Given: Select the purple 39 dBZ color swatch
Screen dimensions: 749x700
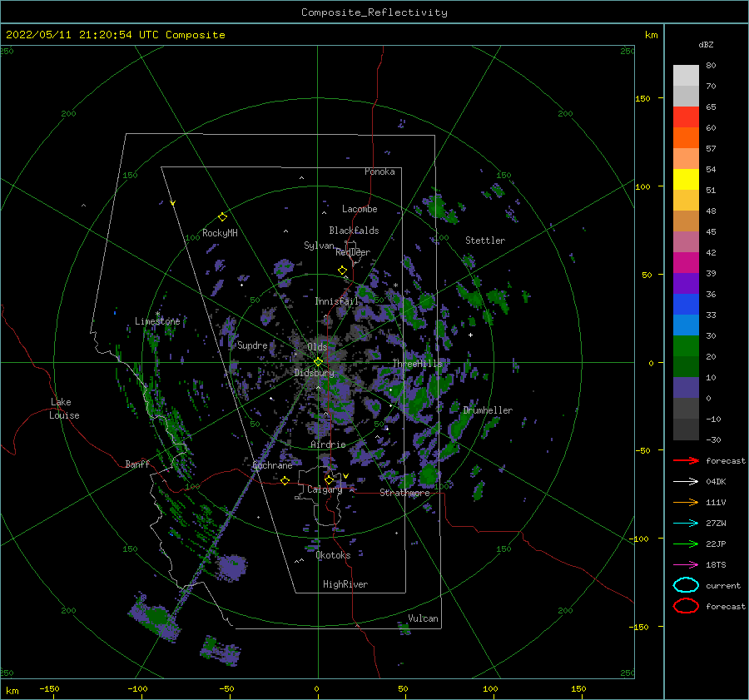Looking at the screenshot, I should tap(686, 284).
